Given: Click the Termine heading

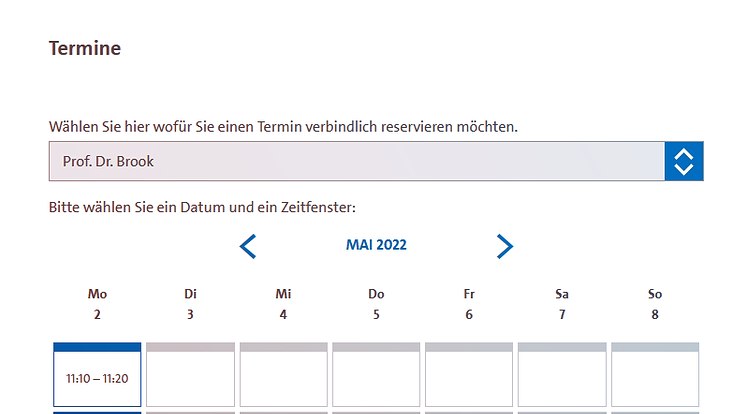Looking at the screenshot, I should [85, 48].
